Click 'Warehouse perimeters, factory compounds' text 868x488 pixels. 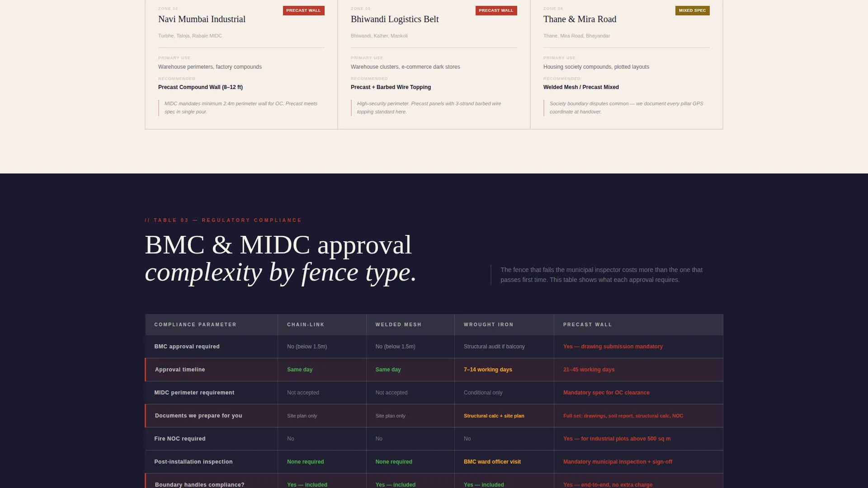coord(210,67)
